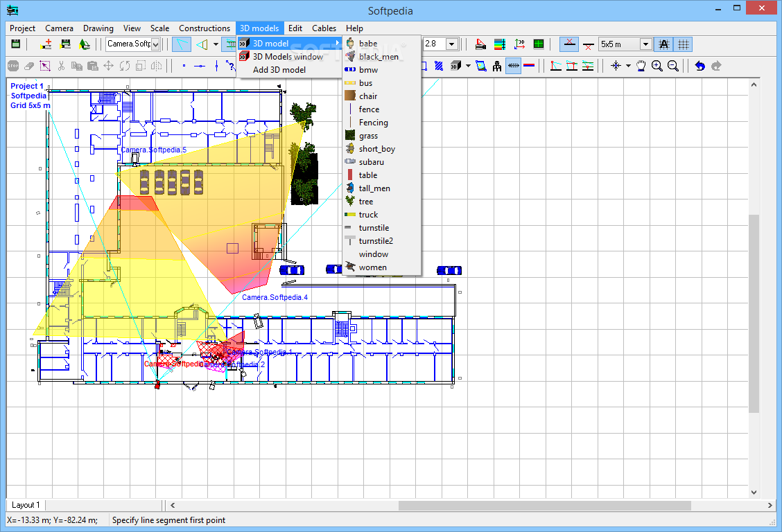
Task: Click the add camera icon
Action: (x=46, y=44)
